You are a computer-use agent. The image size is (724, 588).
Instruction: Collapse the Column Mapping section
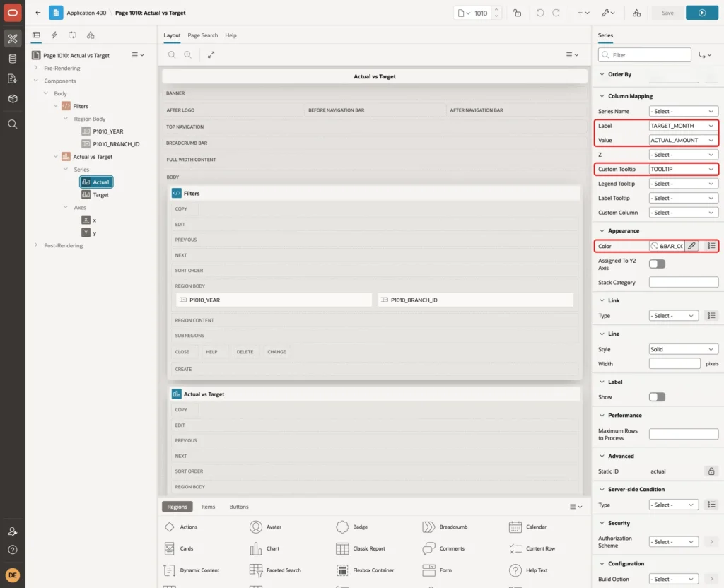click(x=602, y=96)
